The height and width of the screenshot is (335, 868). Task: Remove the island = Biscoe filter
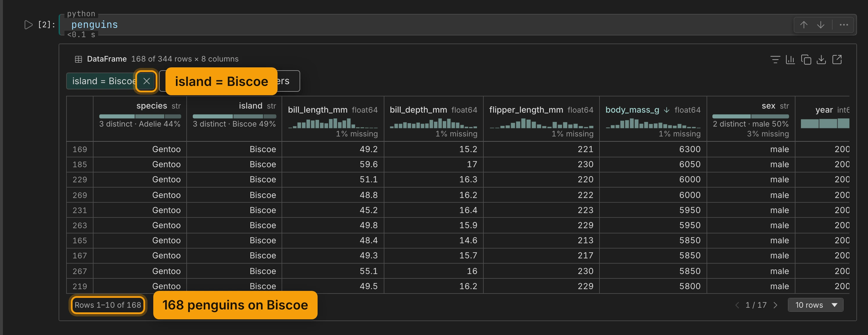[146, 81]
